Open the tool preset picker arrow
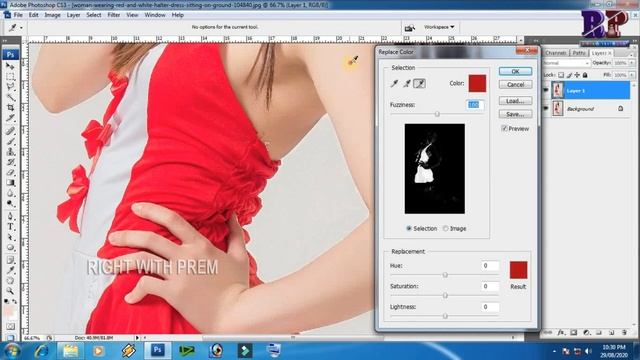Viewport: 640px width, 360px height. pos(21,28)
